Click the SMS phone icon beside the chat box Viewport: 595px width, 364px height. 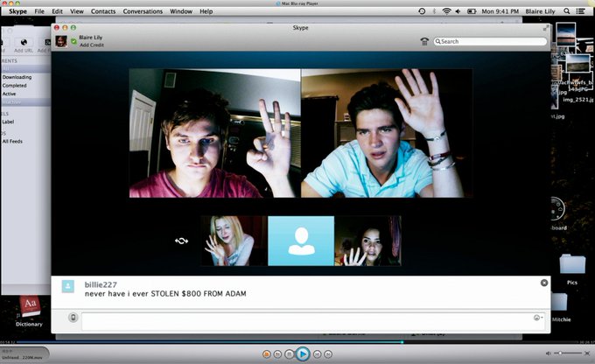pyautogui.click(x=73, y=318)
